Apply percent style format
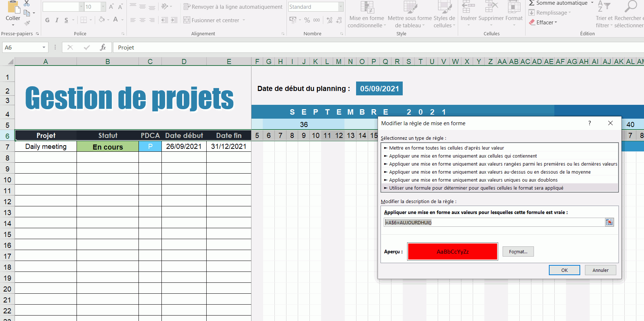Screen dimensions: 644x321 (307, 20)
